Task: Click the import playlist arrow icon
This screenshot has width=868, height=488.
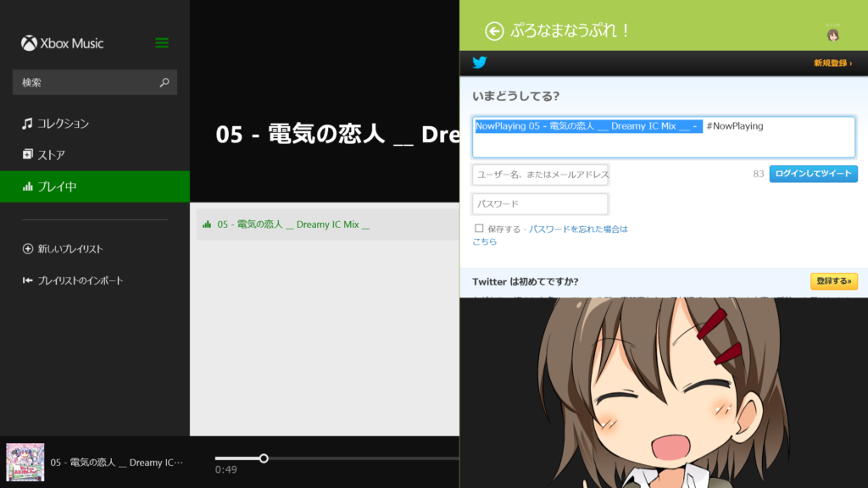Action: tap(28, 280)
